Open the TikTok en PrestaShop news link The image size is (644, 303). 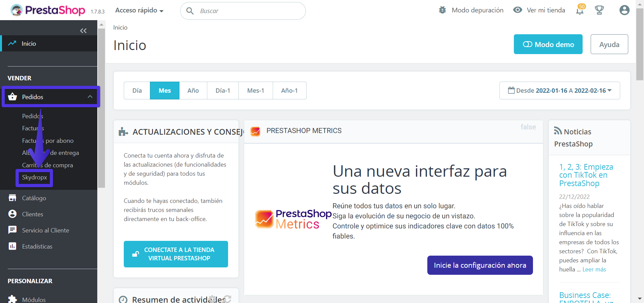click(x=586, y=175)
